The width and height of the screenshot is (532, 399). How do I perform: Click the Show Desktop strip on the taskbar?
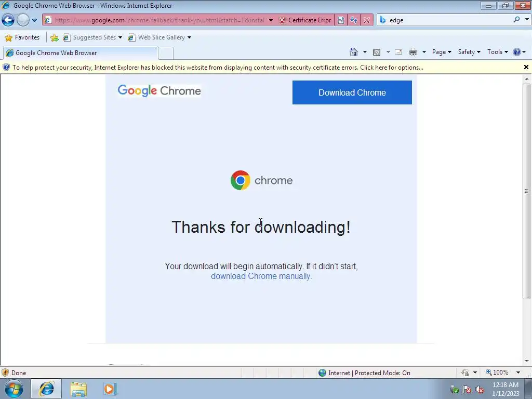[x=528, y=389]
